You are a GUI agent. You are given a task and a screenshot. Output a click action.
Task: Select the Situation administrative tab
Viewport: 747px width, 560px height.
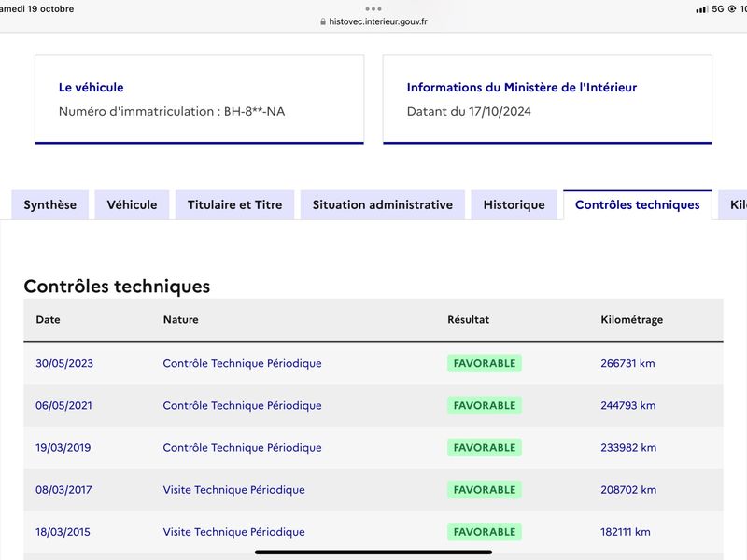pos(383,204)
